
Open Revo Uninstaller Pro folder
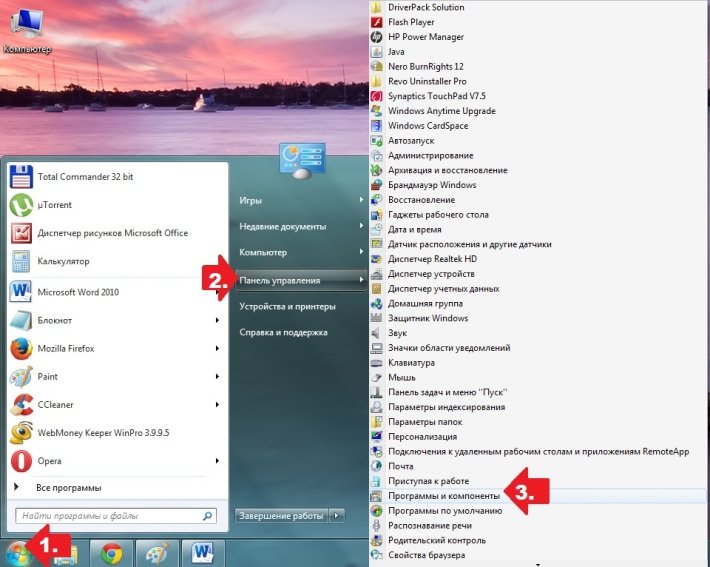point(427,82)
